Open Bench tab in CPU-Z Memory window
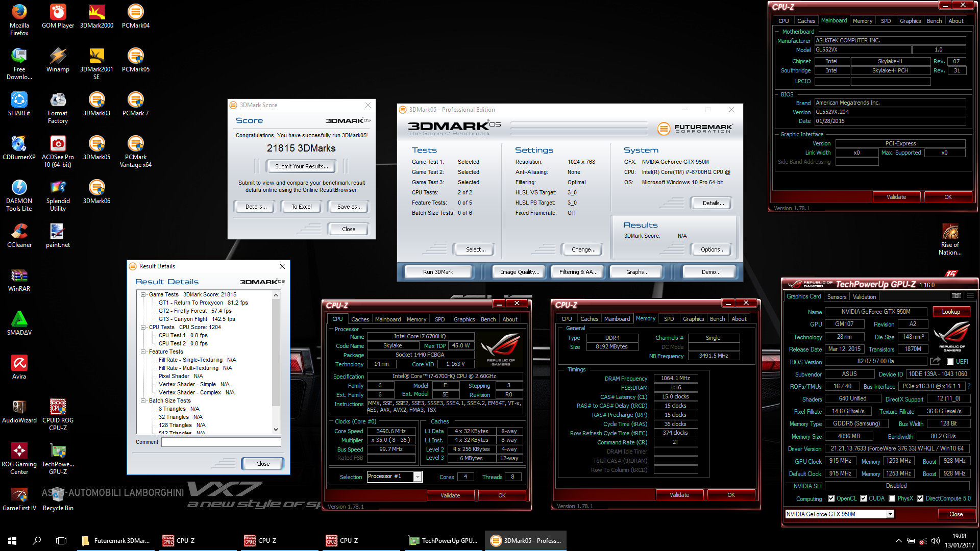 click(x=717, y=319)
